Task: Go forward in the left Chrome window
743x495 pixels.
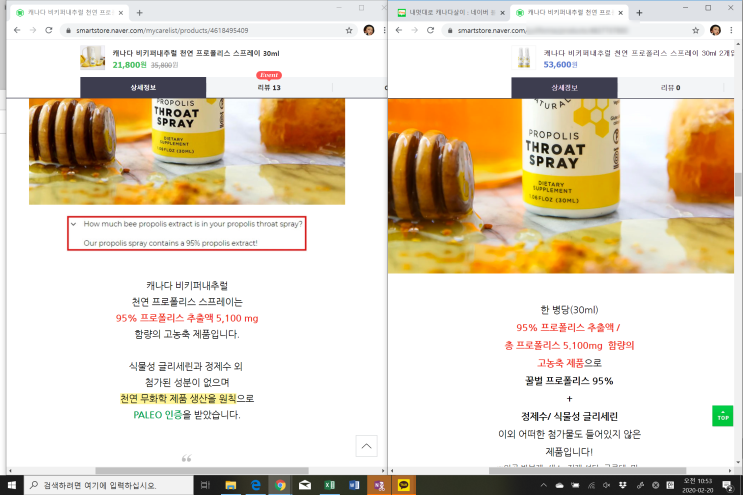Action: pos(33,30)
